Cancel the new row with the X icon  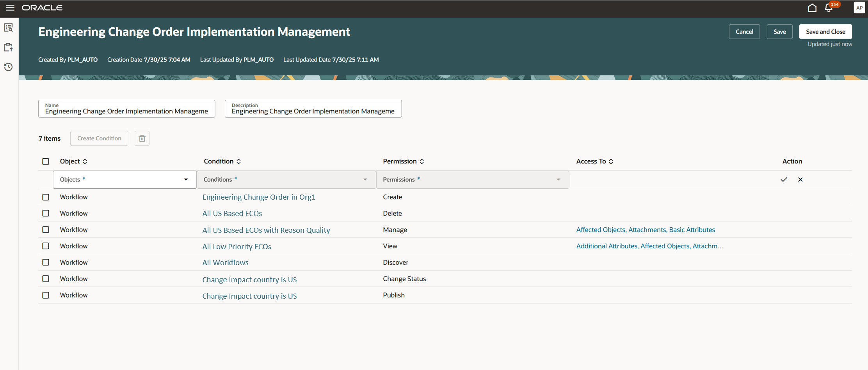click(800, 179)
